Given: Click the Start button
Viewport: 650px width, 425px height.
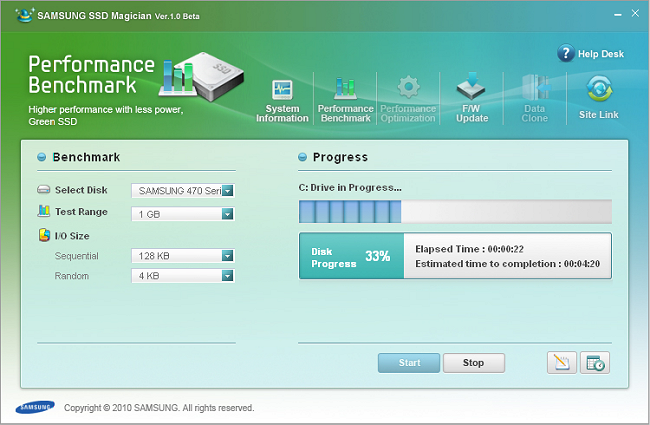Looking at the screenshot, I should 409,363.
